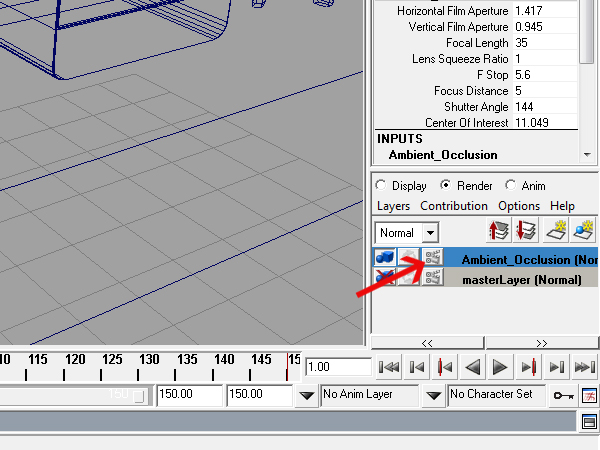This screenshot has height=450, width=600.
Task: Click the current frame field showing 1.00
Action: tap(338, 367)
